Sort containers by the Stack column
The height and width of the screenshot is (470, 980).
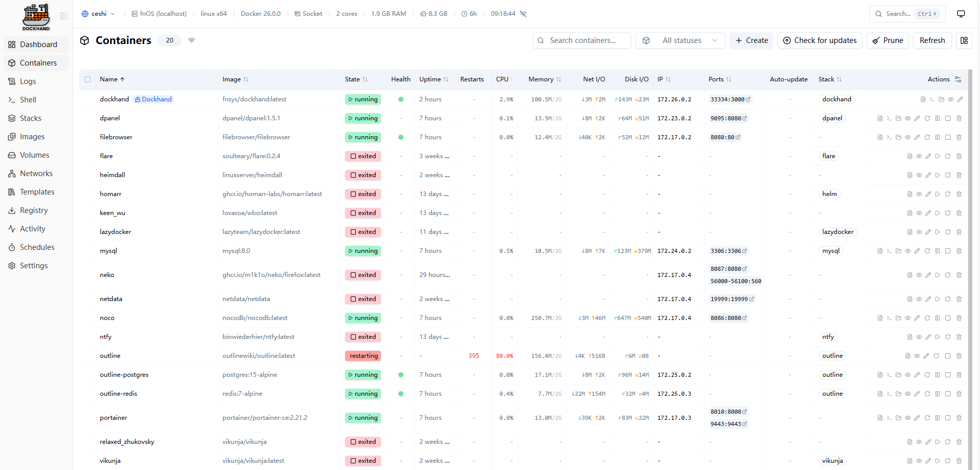pos(830,79)
